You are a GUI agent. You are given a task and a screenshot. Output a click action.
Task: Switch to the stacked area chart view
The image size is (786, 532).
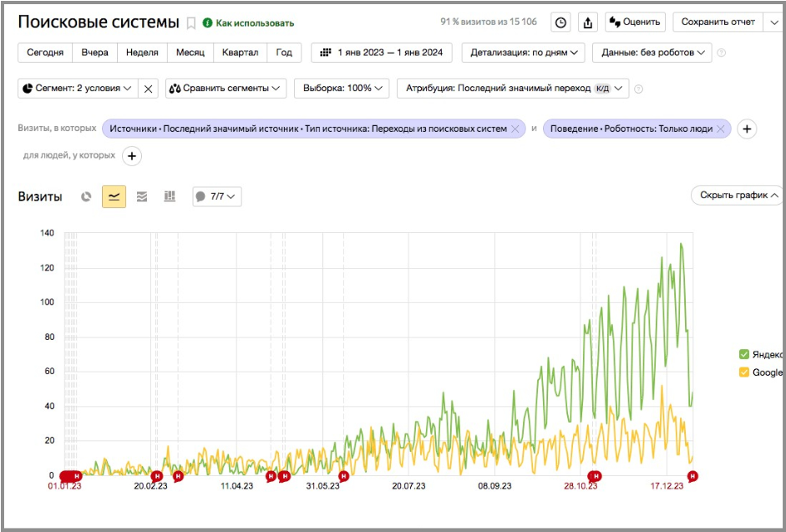pyautogui.click(x=142, y=196)
